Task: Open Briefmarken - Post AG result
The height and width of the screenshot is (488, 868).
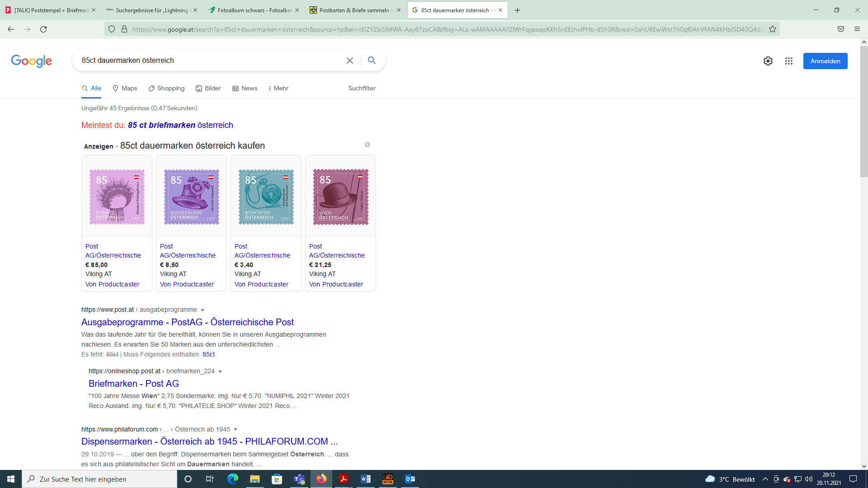Action: coord(134,384)
